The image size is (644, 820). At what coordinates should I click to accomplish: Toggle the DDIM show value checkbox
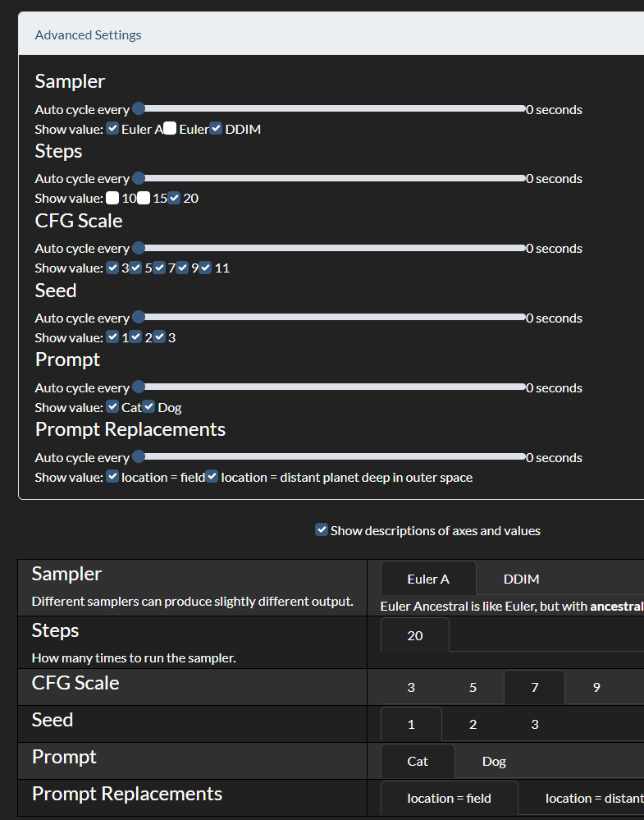216,129
